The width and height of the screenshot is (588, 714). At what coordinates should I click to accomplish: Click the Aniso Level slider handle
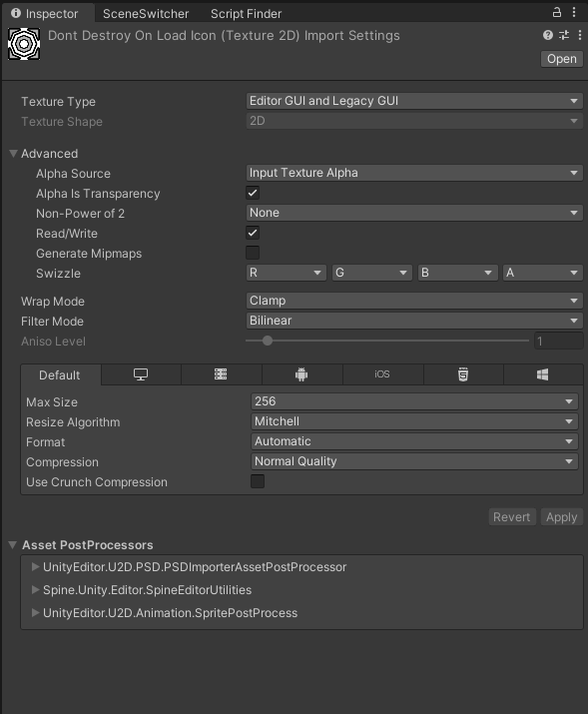[x=268, y=341]
